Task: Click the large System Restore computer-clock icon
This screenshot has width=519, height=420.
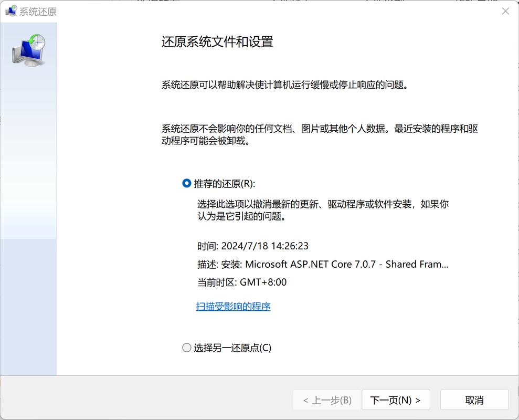Action: (x=29, y=50)
